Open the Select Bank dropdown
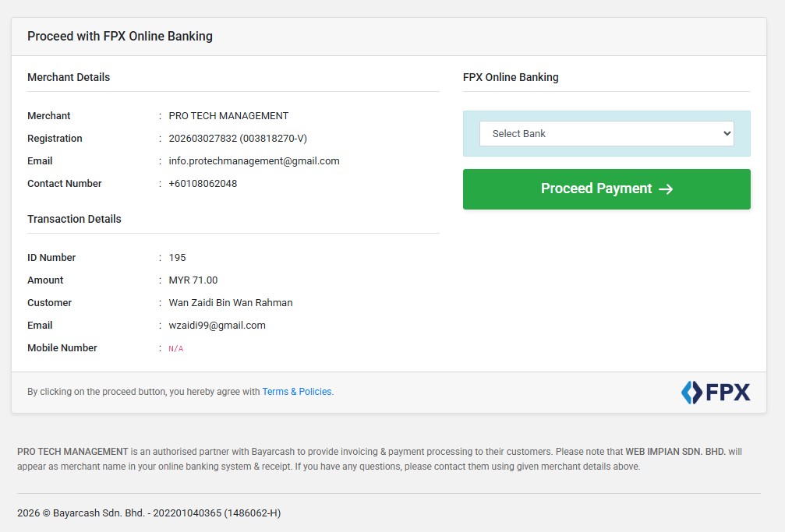Screen dimensions: 785x532 coord(606,134)
